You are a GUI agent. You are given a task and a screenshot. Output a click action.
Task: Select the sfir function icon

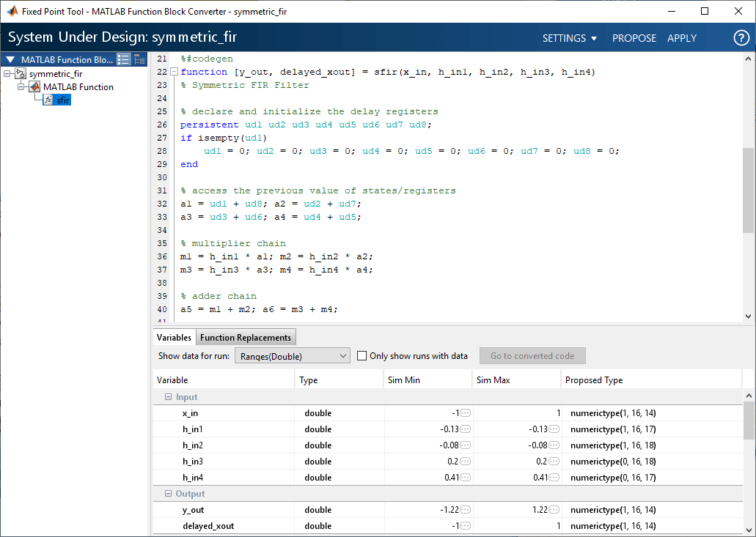click(48, 100)
